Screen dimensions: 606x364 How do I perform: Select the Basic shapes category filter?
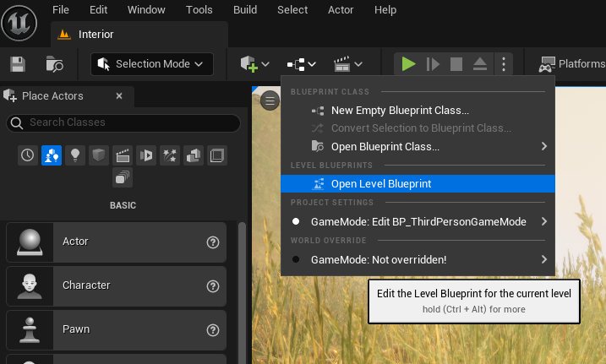click(x=52, y=155)
